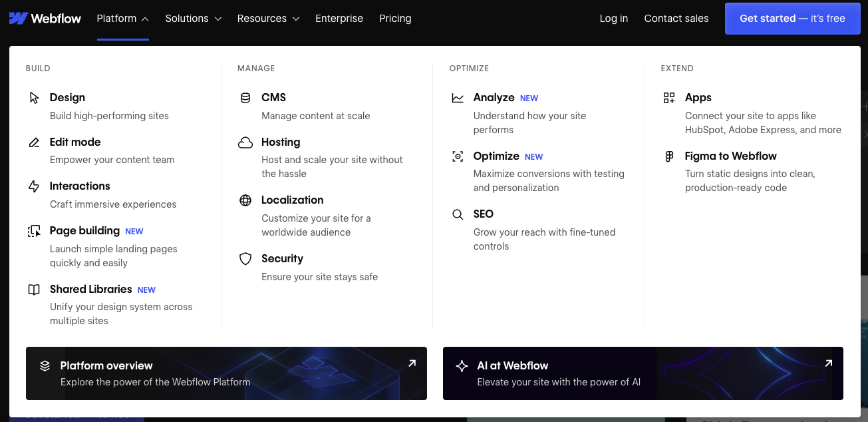Select the Design cursor icon
Viewport: 868px width, 422px height.
pos(34,98)
